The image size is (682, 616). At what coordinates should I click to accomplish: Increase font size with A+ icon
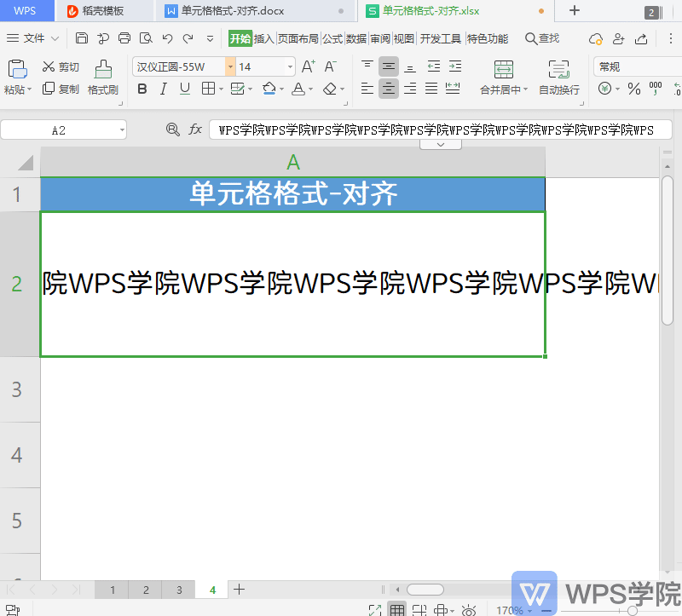[x=309, y=66]
